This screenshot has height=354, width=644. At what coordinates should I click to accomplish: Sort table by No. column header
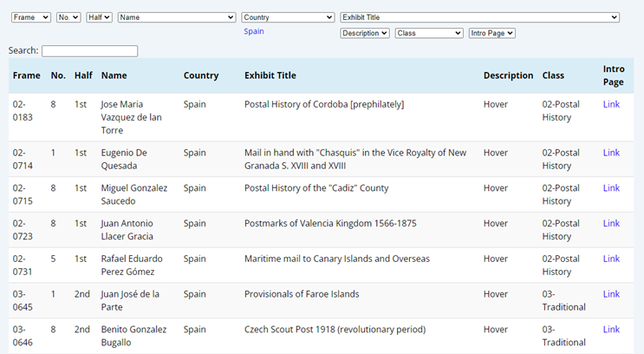[x=58, y=75]
